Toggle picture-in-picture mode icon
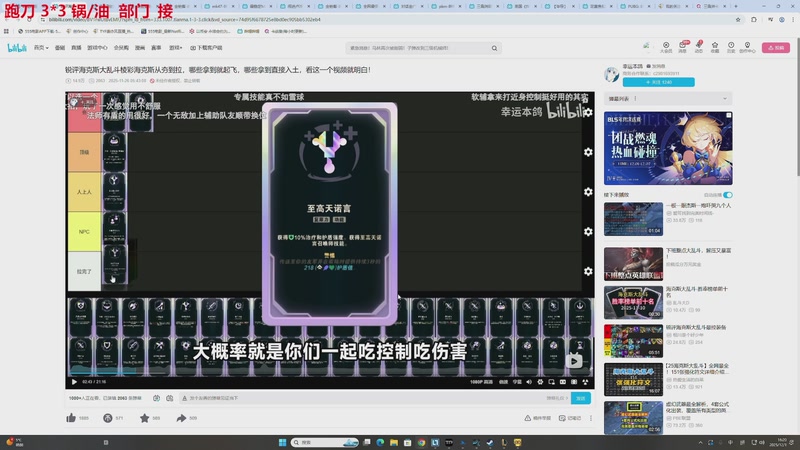The height and width of the screenshot is (450, 800). tap(552, 382)
